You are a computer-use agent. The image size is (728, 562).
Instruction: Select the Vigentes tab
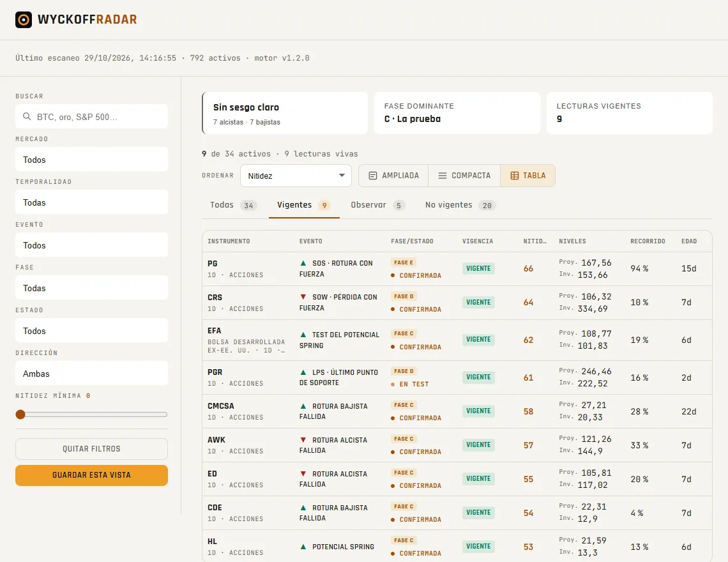[x=303, y=205]
